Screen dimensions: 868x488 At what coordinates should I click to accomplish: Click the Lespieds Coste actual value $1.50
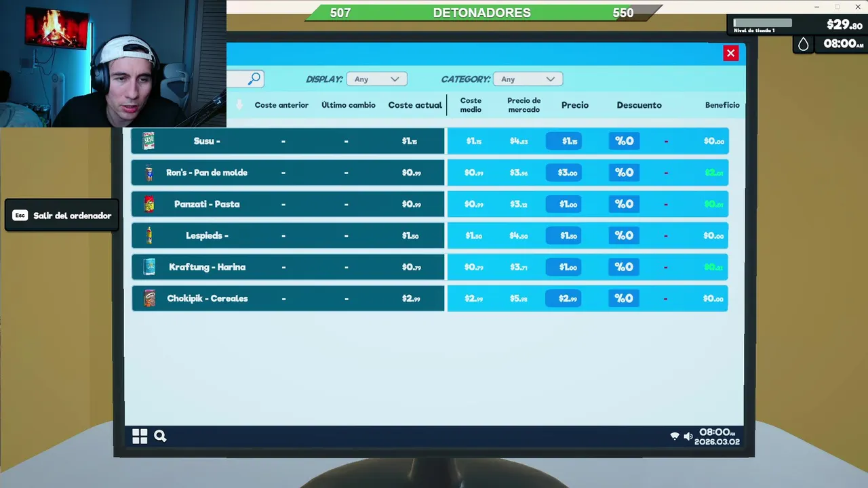410,236
